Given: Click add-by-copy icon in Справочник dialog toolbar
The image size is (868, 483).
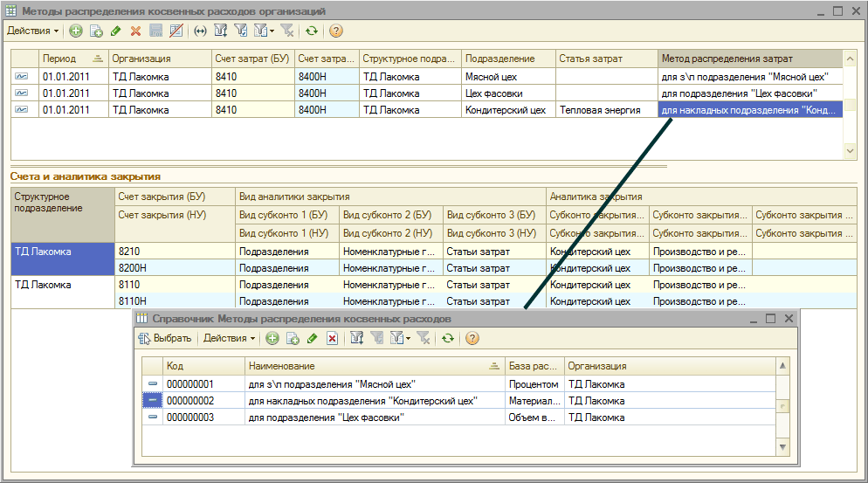Looking at the screenshot, I should [293, 338].
